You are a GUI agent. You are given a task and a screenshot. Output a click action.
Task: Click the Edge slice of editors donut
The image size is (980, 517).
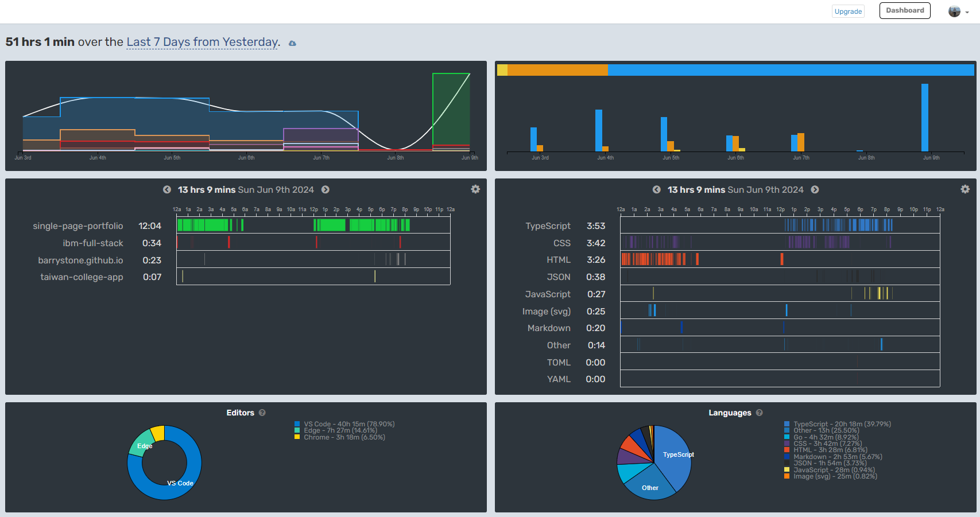tap(140, 445)
